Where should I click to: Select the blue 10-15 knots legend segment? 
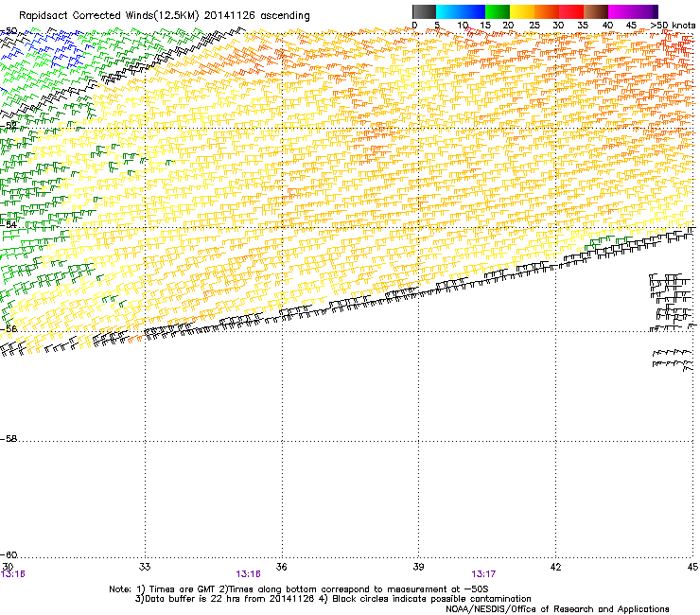473,11
